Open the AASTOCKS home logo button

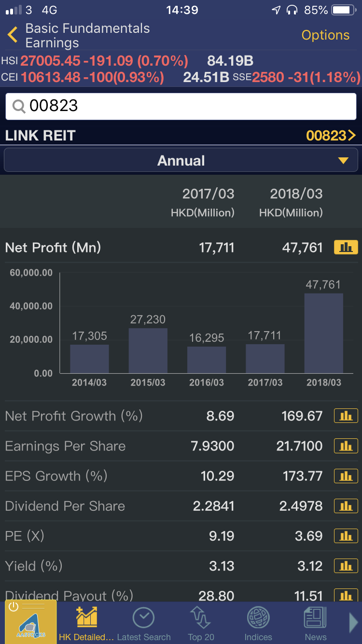[x=30, y=622]
